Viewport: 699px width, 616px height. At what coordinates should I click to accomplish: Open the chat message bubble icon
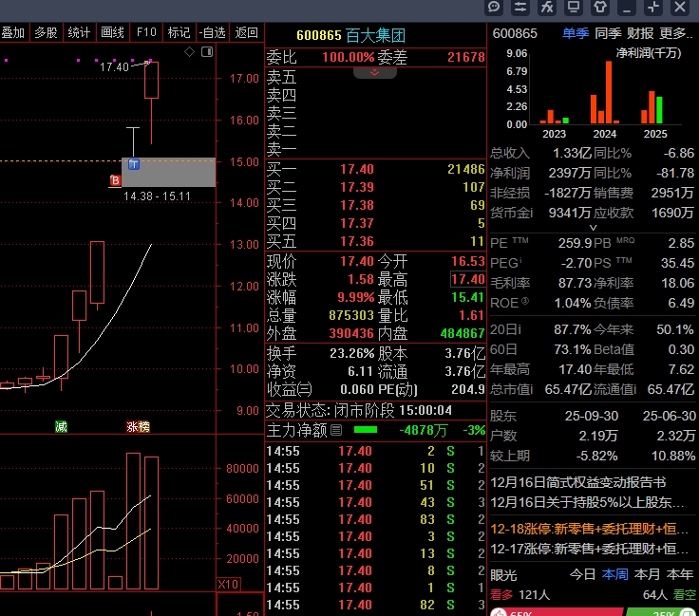[x=494, y=8]
